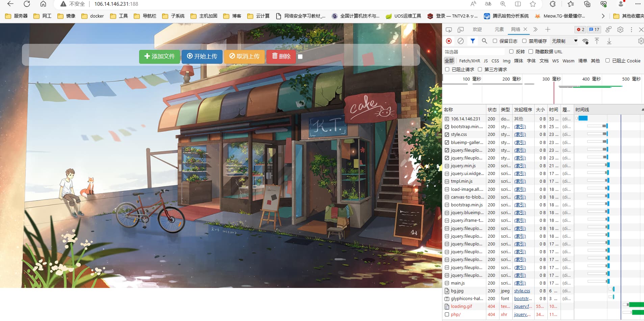
Task: Open the browser profile avatar
Action: pyautogui.click(x=621, y=4)
